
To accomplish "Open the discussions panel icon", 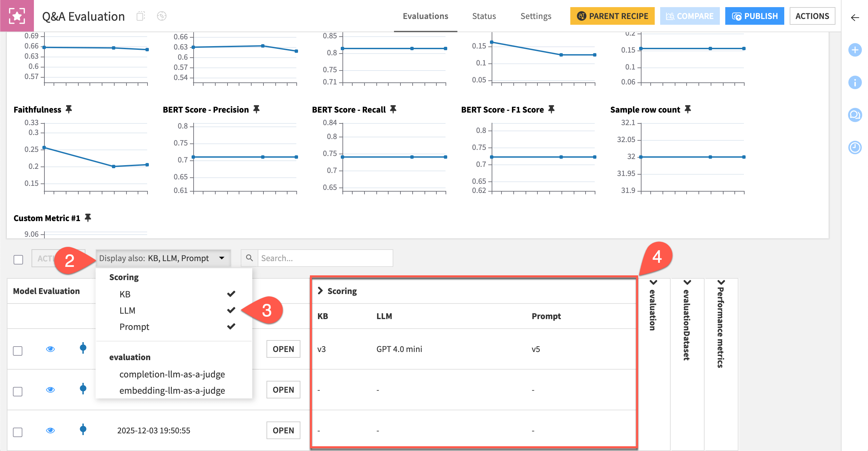I will coord(855,115).
